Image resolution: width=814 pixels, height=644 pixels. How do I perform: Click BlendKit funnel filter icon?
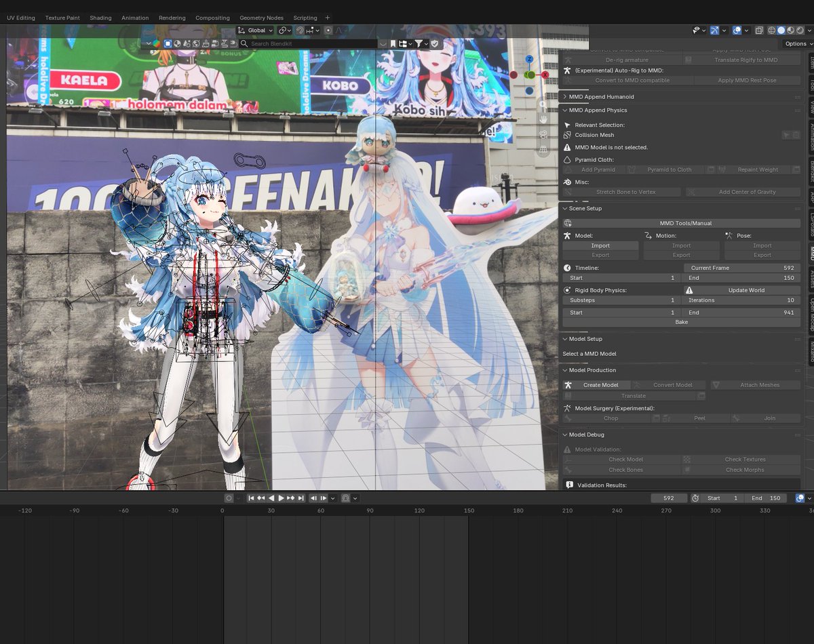coord(421,43)
